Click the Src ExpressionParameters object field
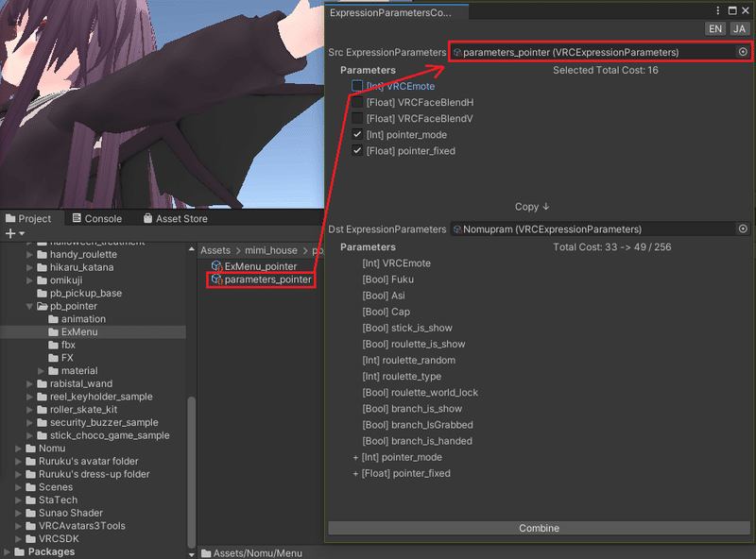Viewport: 756px width, 559px height. [600, 52]
